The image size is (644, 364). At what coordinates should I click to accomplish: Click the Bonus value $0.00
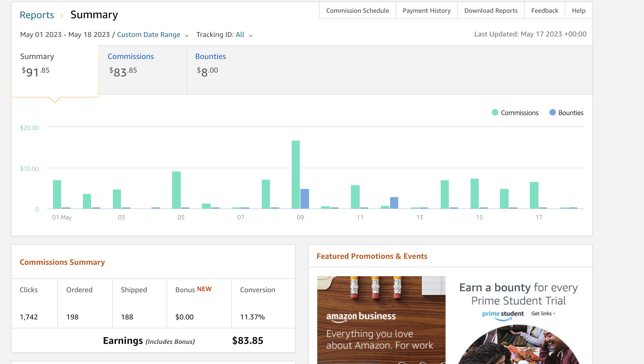point(185,317)
